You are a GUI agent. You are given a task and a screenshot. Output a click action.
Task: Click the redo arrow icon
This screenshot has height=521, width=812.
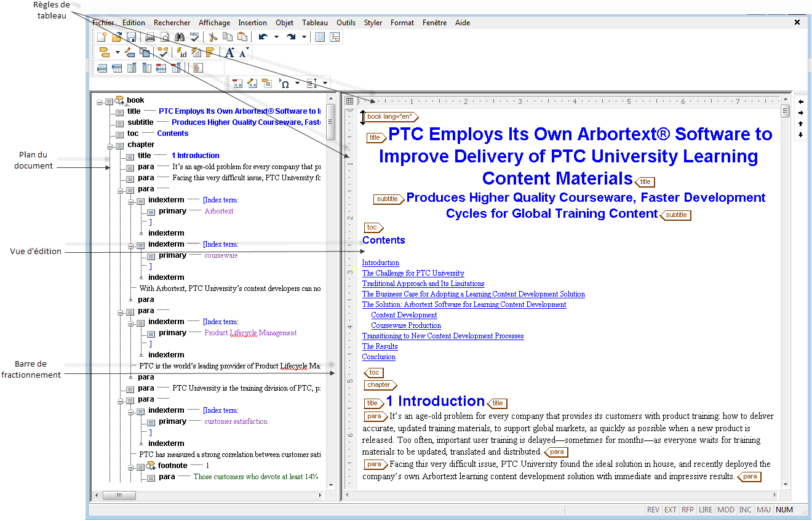pos(291,37)
